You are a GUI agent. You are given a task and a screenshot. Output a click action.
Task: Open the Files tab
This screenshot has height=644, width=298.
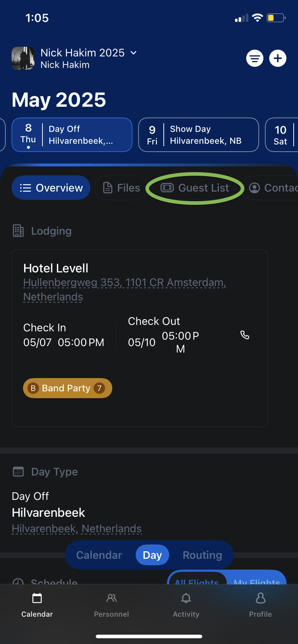pyautogui.click(x=121, y=188)
